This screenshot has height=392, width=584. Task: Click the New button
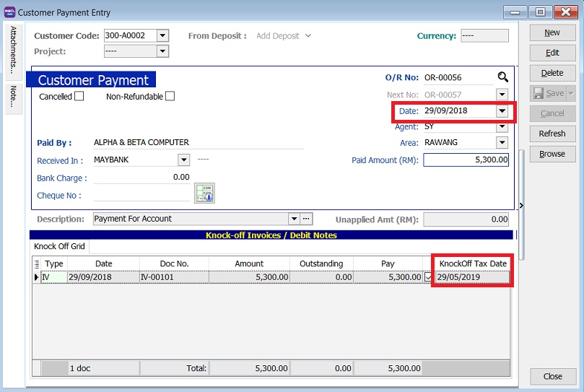552,32
